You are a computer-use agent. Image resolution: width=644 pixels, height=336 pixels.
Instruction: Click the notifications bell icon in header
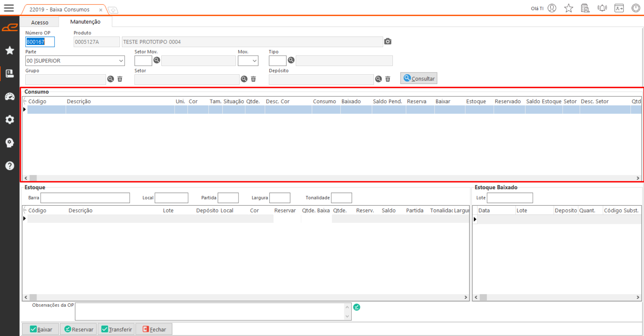602,8
